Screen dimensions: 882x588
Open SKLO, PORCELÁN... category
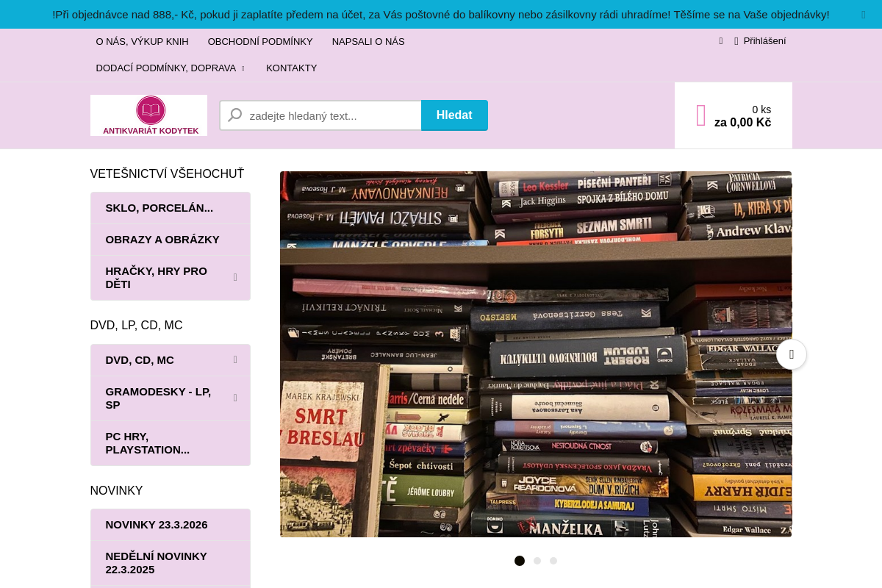point(171,208)
